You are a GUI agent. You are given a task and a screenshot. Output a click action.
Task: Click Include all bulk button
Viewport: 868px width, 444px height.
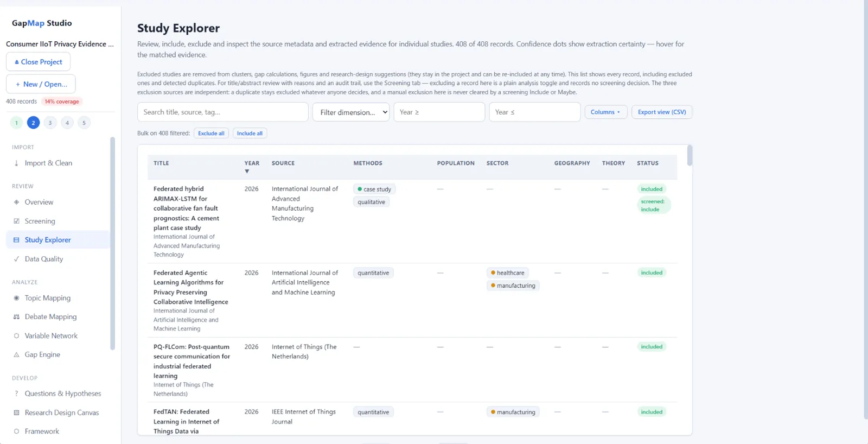(x=250, y=134)
